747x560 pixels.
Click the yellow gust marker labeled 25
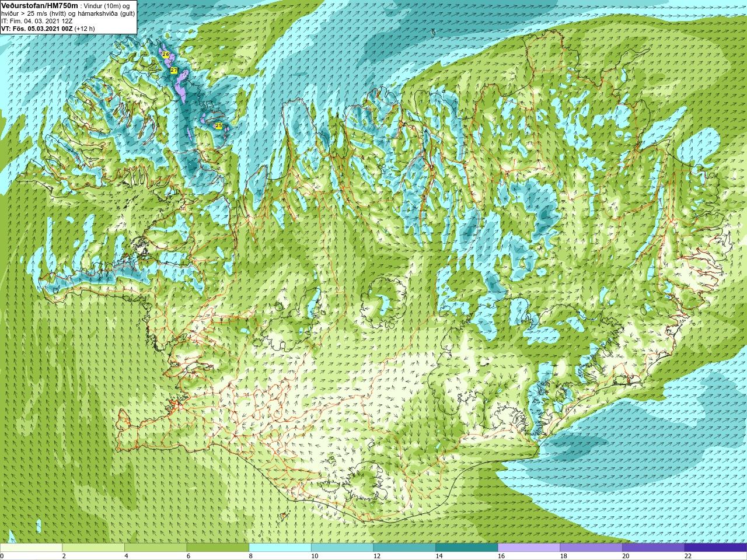coord(219,125)
